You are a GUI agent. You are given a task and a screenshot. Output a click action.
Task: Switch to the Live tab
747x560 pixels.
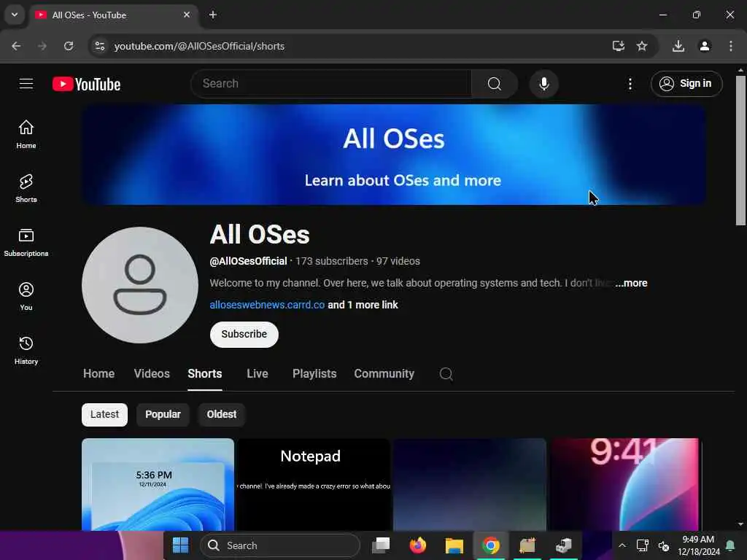(x=258, y=374)
